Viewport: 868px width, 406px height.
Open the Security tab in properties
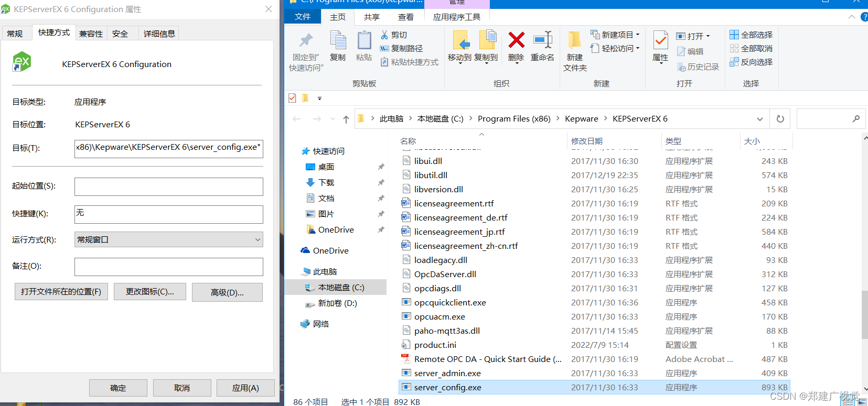120,34
